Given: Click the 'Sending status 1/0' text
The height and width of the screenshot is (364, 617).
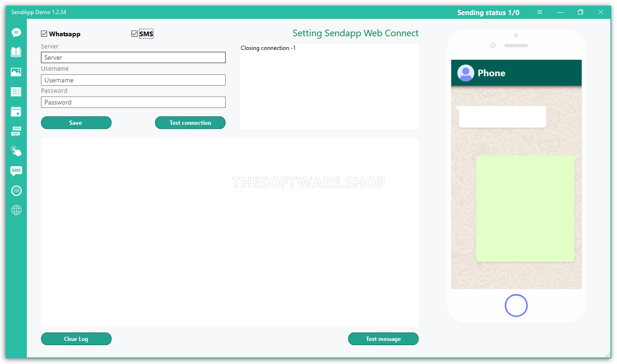Looking at the screenshot, I should [488, 13].
